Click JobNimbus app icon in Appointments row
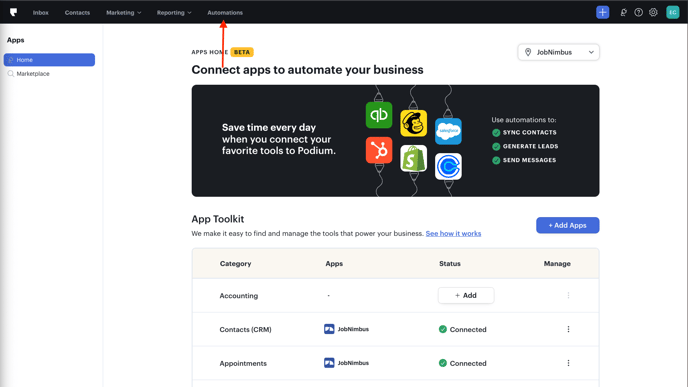 (329, 363)
